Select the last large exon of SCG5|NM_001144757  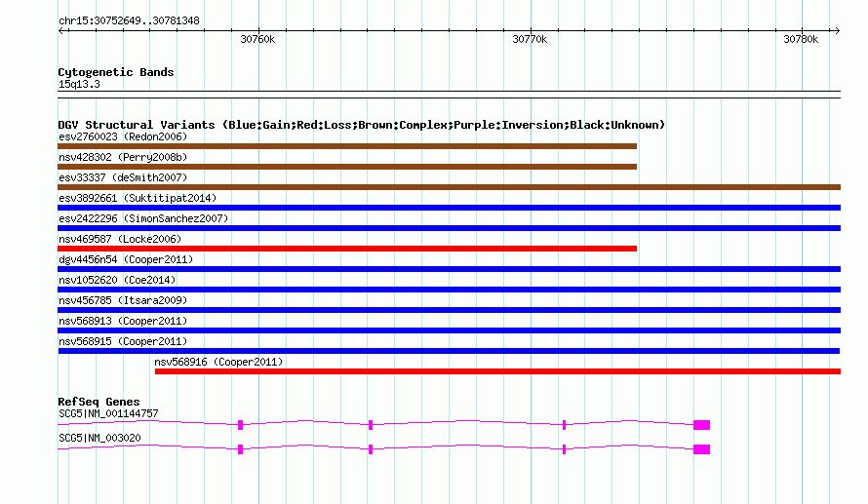[702, 425]
